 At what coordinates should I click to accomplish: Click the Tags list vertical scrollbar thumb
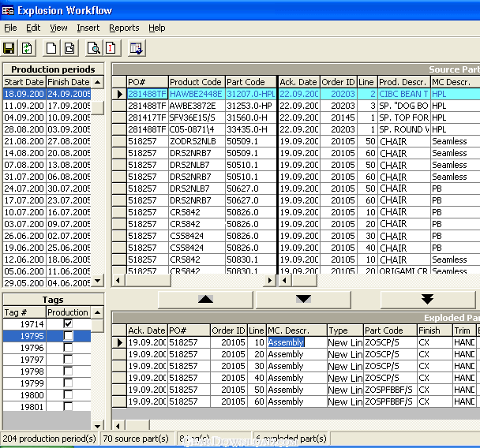98,326
